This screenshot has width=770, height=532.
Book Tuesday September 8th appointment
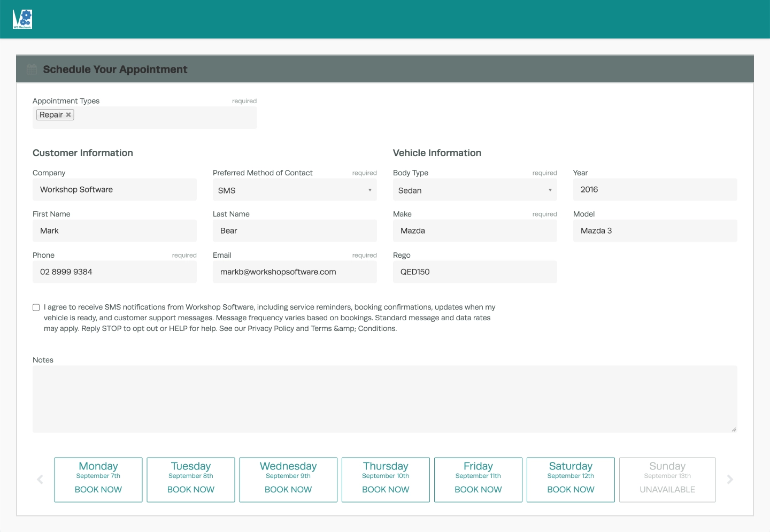click(x=191, y=480)
